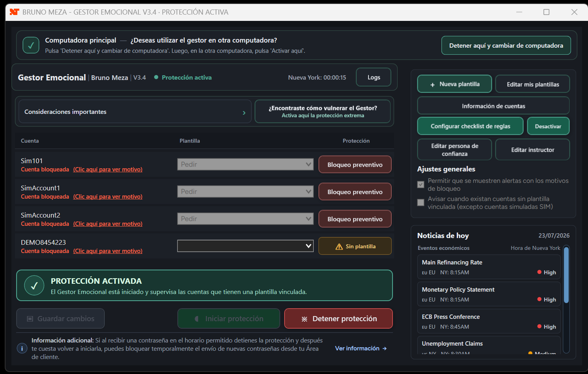This screenshot has width=588, height=374.
Task: Click Bloqueo preventivo for SimAccount1
Action: [x=355, y=192]
